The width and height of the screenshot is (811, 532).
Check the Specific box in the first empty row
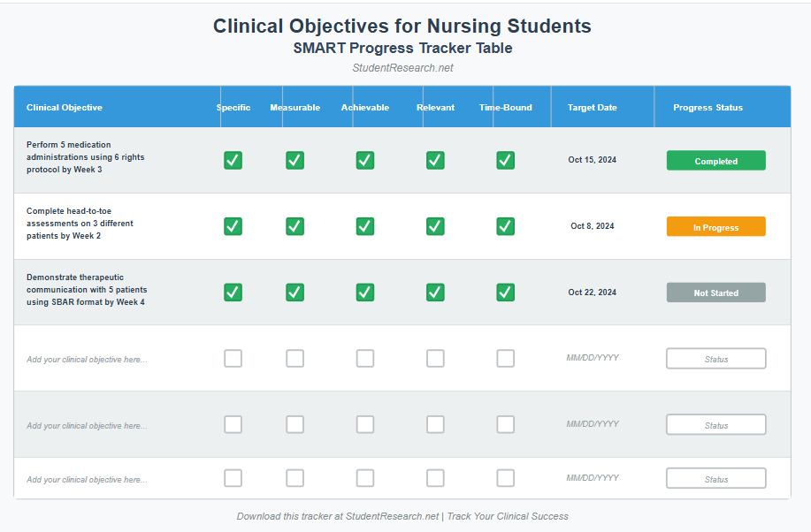click(233, 358)
